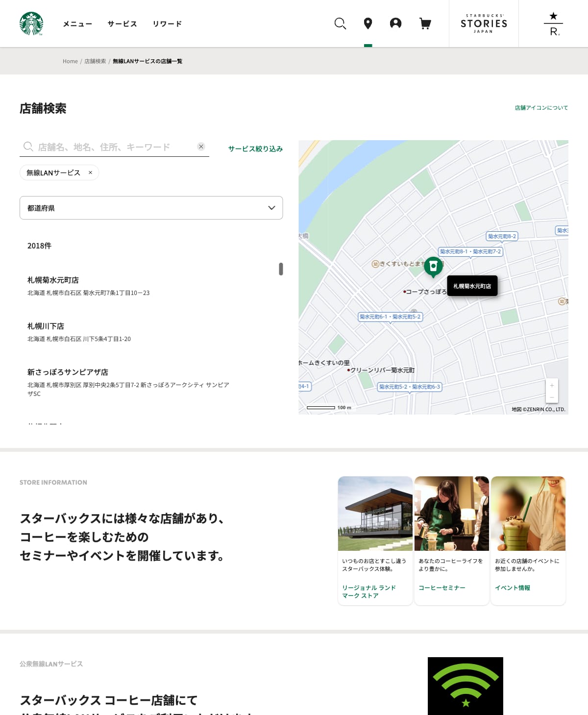This screenshot has width=588, height=715.
Task: Zoom out on the map
Action: pos(552,397)
